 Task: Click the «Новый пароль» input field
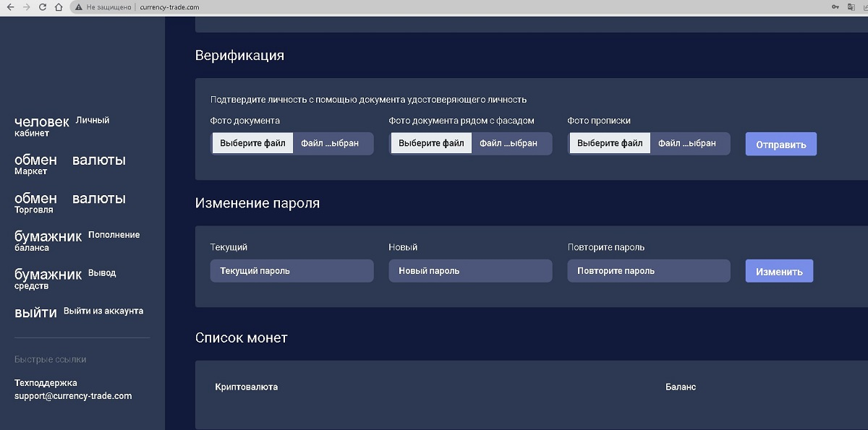[470, 270]
